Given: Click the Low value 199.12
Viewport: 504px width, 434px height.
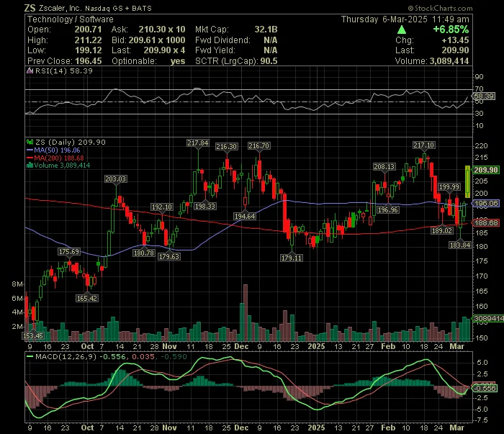Looking at the screenshot, I should [x=89, y=50].
